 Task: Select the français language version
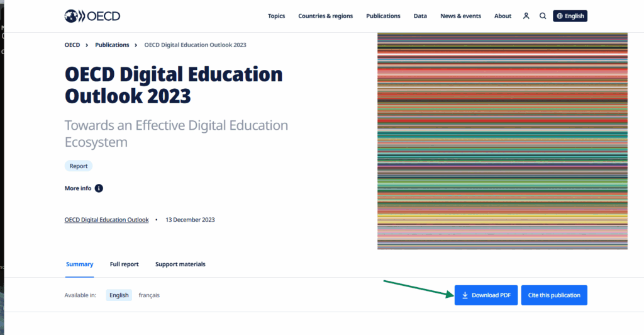pos(149,295)
